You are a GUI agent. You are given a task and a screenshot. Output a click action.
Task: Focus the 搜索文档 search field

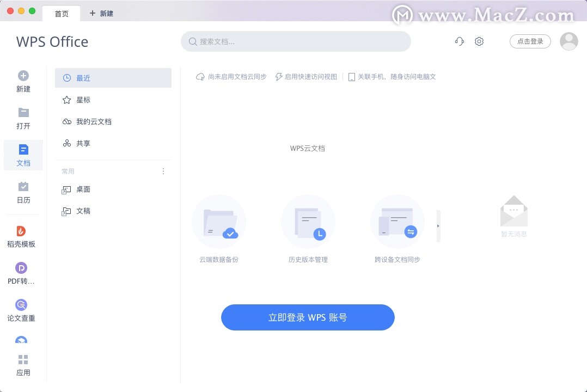pos(296,41)
